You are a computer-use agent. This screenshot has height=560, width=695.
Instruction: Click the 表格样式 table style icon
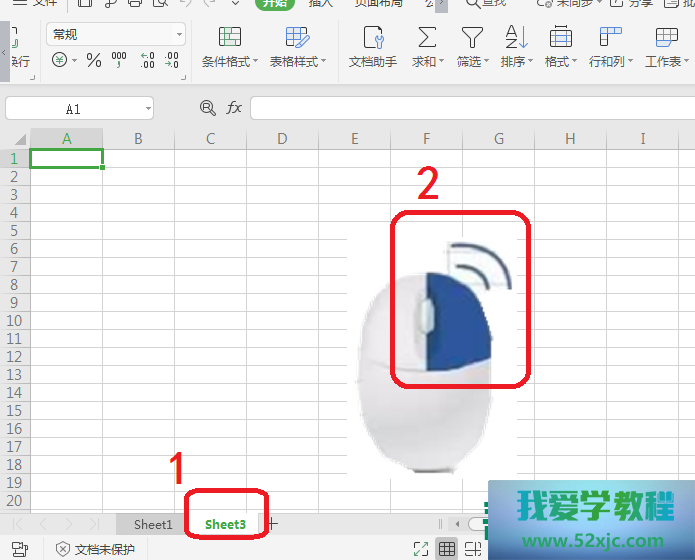(297, 39)
